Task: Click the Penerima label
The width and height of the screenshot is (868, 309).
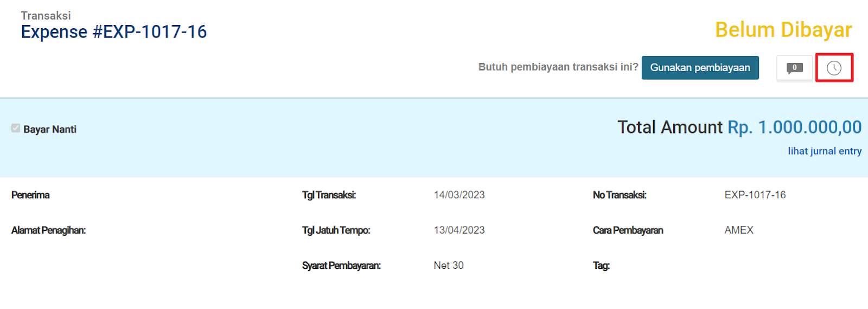Action: [30, 195]
